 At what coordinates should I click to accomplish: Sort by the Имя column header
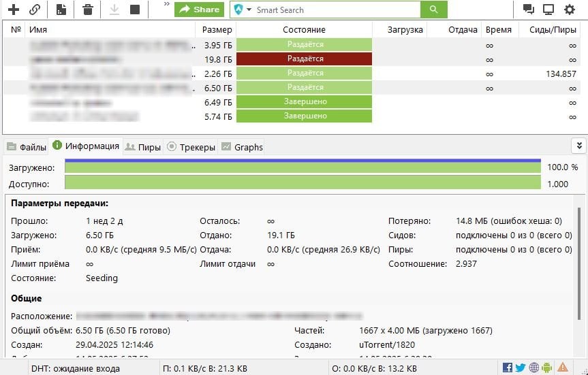tap(110, 29)
